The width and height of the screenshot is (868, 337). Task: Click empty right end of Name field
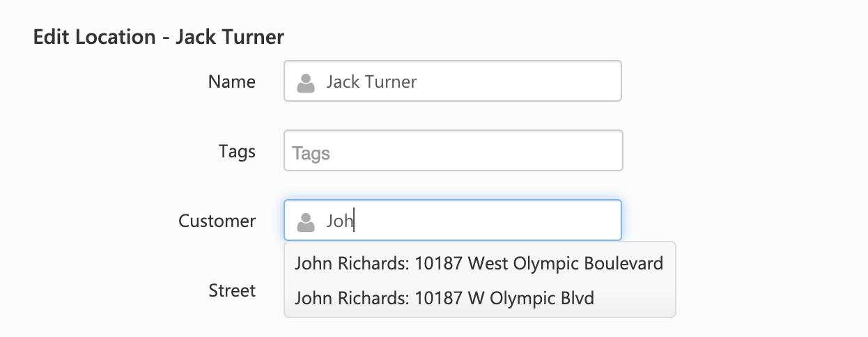(x=585, y=81)
